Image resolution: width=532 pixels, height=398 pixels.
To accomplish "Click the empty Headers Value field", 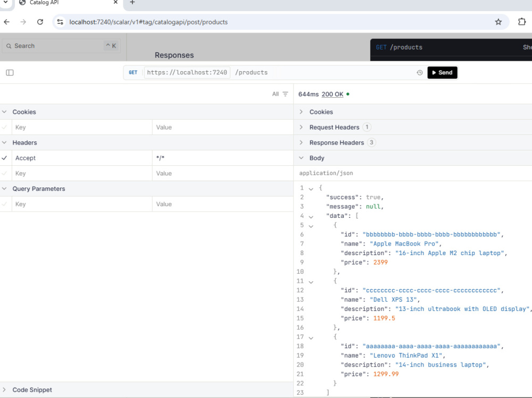I will coord(222,174).
